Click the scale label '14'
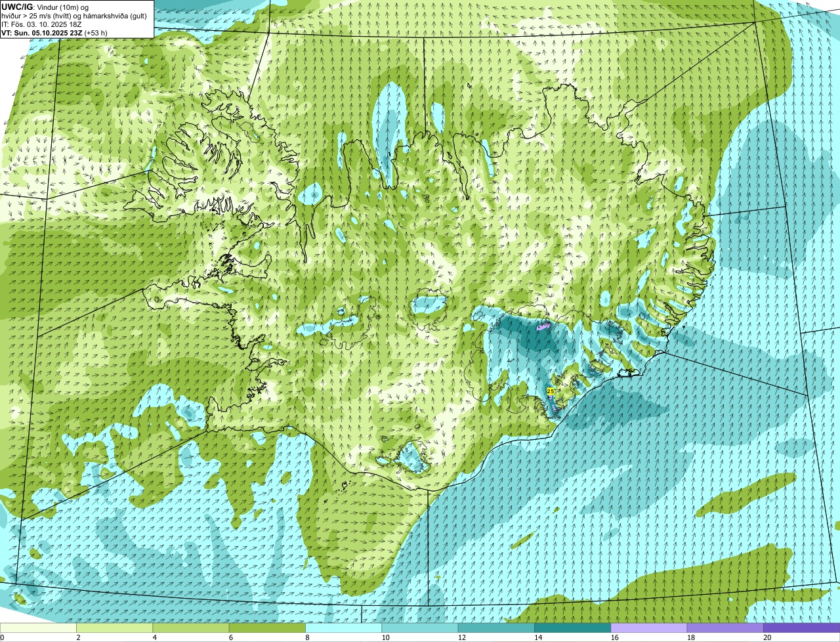The width and height of the screenshot is (840, 642). tap(538, 637)
